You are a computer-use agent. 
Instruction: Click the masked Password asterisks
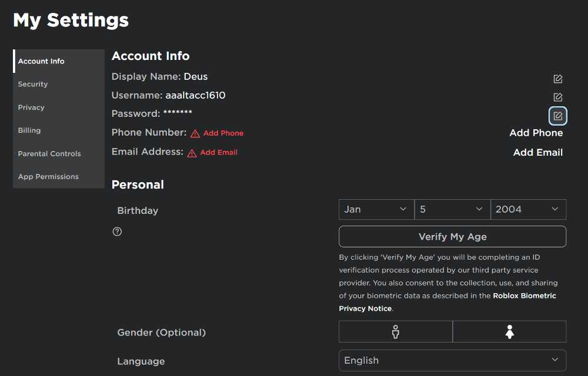point(178,112)
